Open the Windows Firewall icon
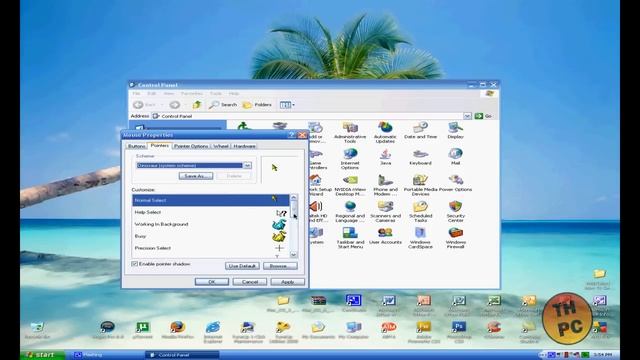The height and width of the screenshot is (360, 640). click(456, 238)
